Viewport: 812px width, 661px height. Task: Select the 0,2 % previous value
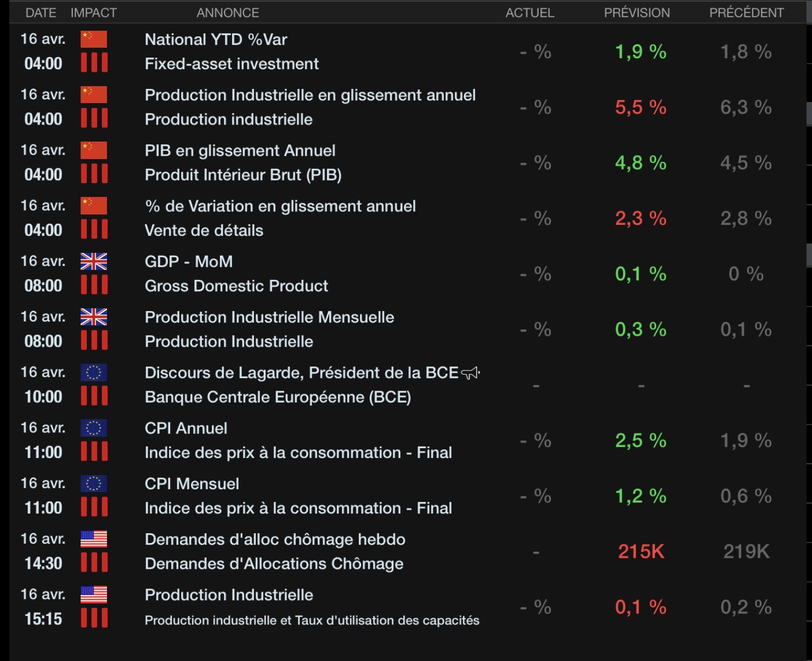click(x=746, y=607)
